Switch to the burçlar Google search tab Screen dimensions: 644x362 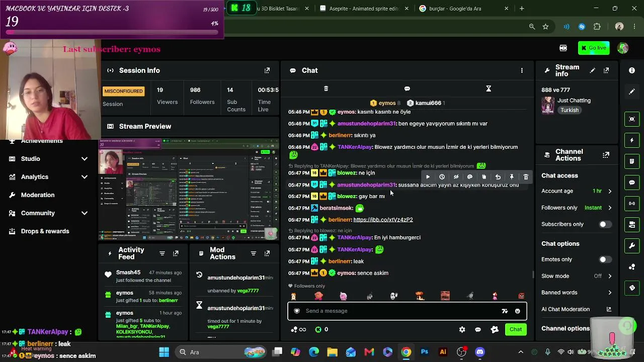463,9
